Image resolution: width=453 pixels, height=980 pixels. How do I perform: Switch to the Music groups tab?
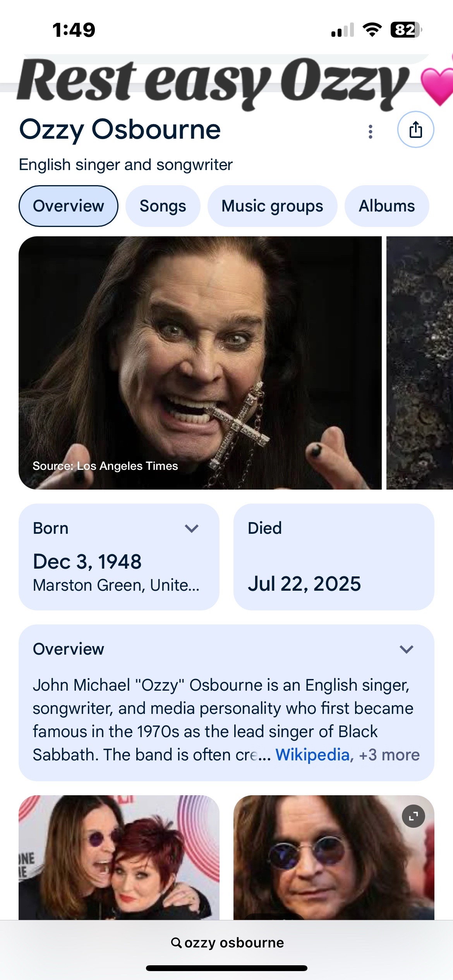tap(272, 206)
